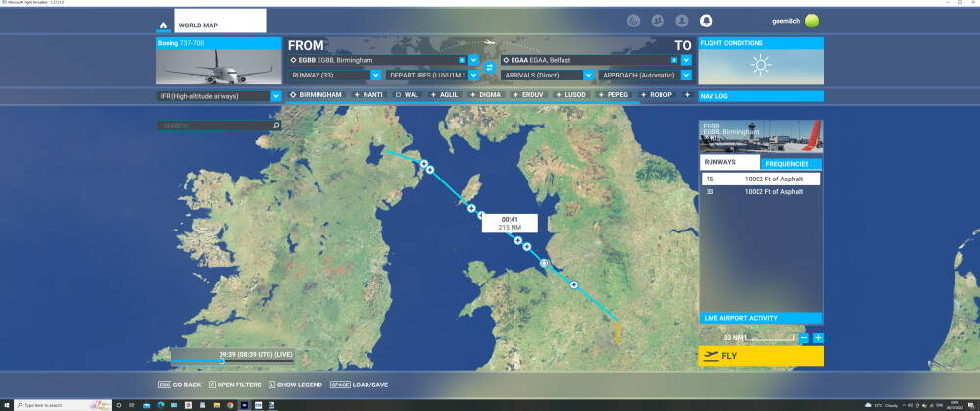Select the NANTI waypoint chip
The image size is (980, 411).
tap(368, 94)
